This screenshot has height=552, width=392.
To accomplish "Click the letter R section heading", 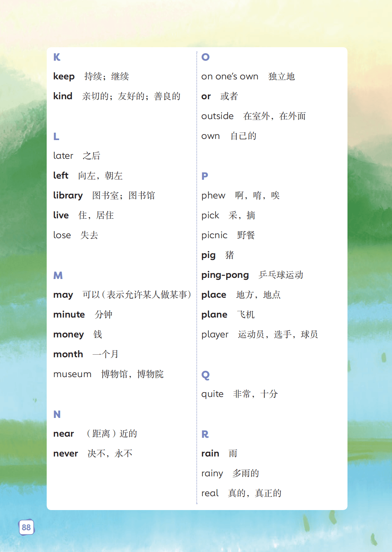I will pyautogui.click(x=205, y=434).
